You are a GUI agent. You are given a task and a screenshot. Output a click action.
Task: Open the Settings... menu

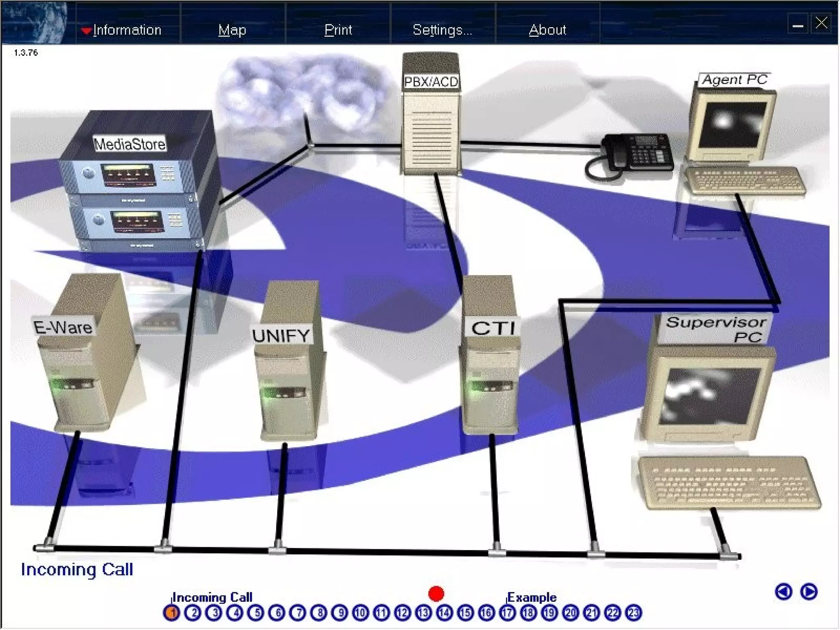coord(442,30)
